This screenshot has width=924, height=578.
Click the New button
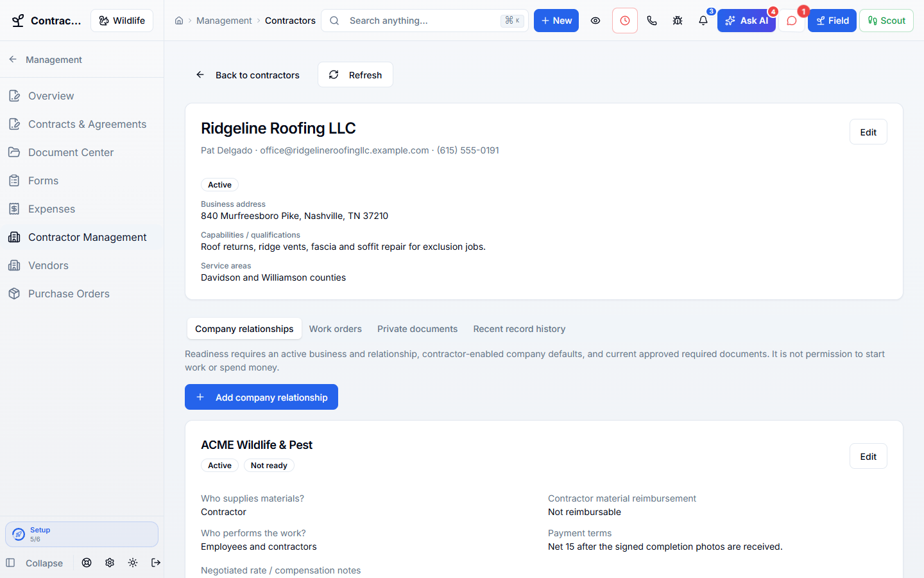pyautogui.click(x=556, y=21)
